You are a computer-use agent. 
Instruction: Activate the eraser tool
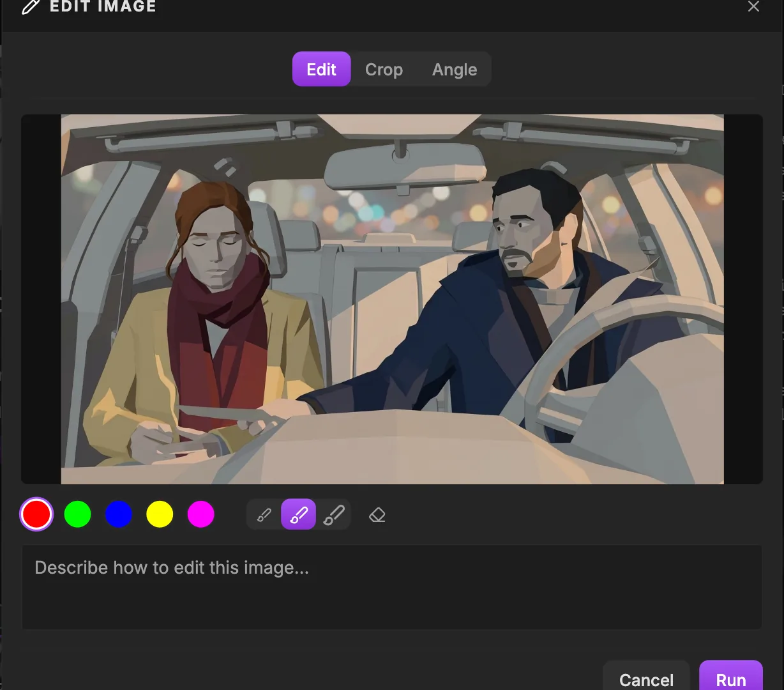[377, 514]
